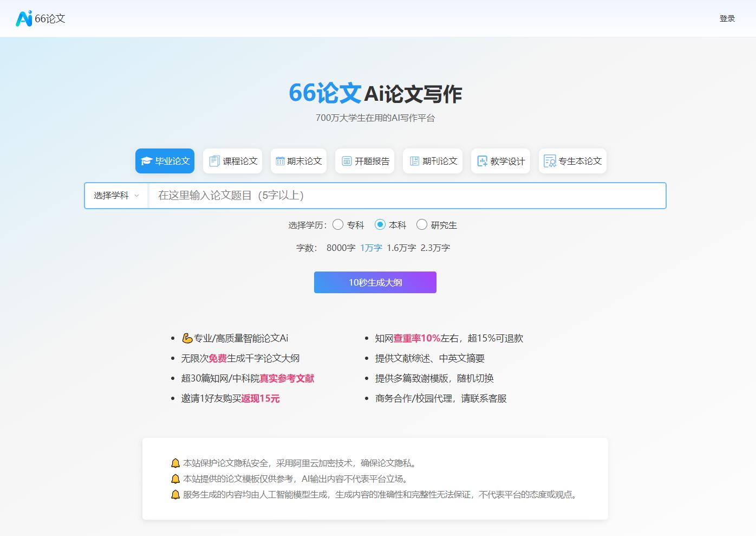Choose the 1万字 word count option
Image resolution: width=756 pixels, height=536 pixels.
(x=371, y=248)
